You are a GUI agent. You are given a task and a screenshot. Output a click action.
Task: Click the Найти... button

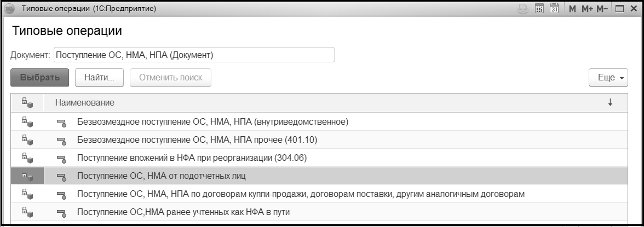tap(99, 78)
